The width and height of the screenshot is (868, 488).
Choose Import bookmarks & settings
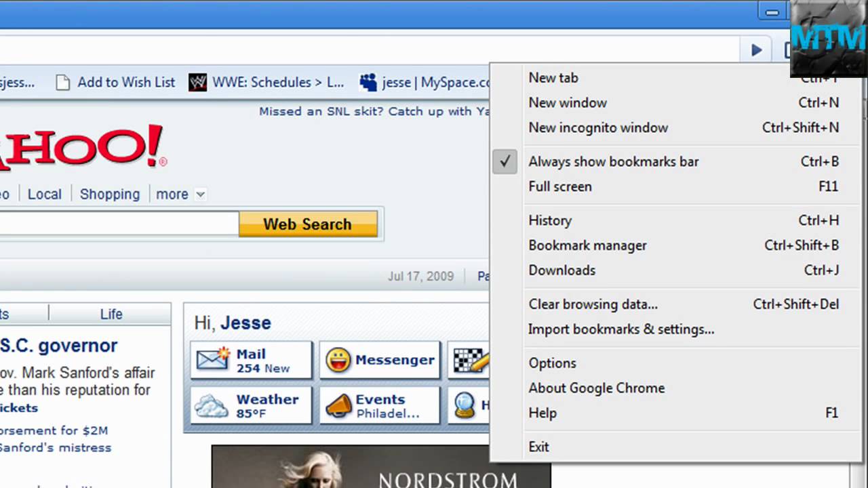(x=684, y=329)
